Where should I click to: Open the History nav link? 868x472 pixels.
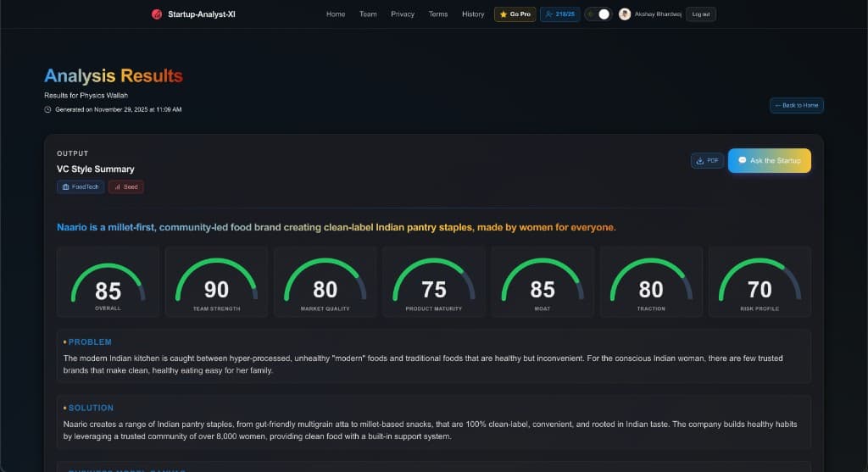pos(473,14)
